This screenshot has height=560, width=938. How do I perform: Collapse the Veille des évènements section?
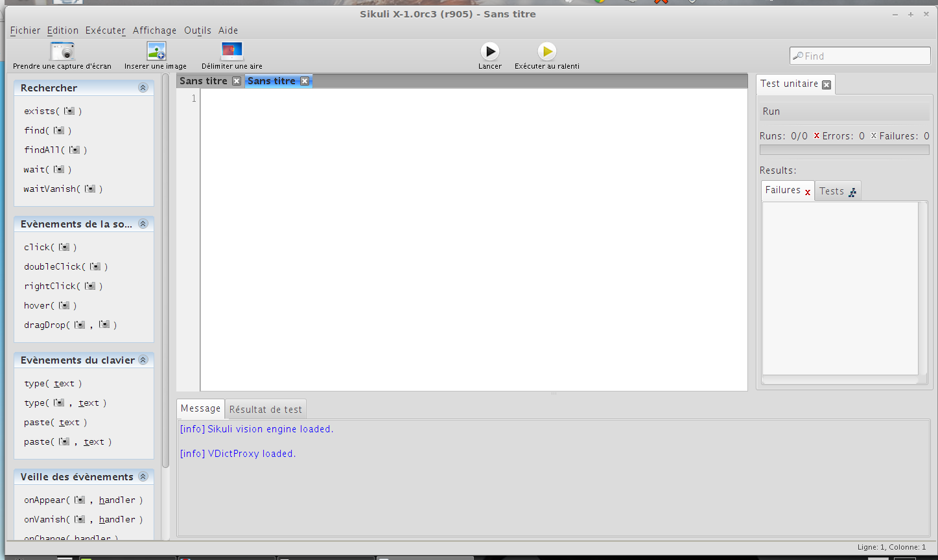[x=143, y=476]
